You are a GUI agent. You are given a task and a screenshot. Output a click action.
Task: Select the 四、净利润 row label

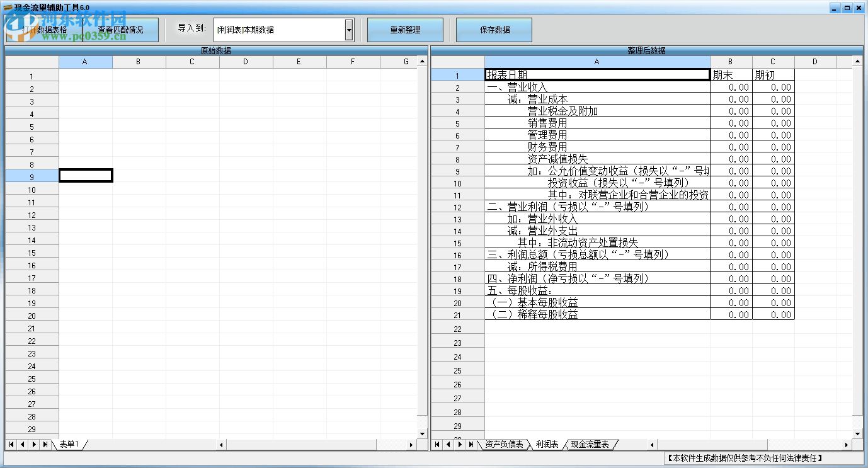tap(597, 278)
